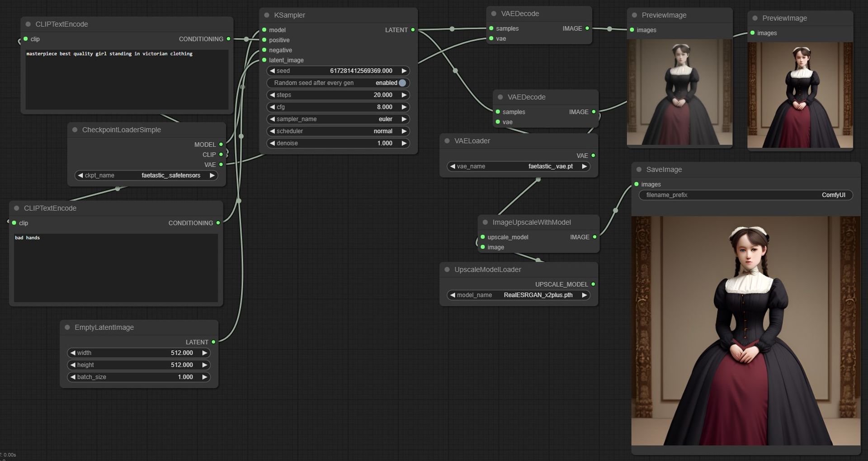Click the seed increment right arrow
Image resolution: width=868 pixels, height=461 pixels.
404,71
